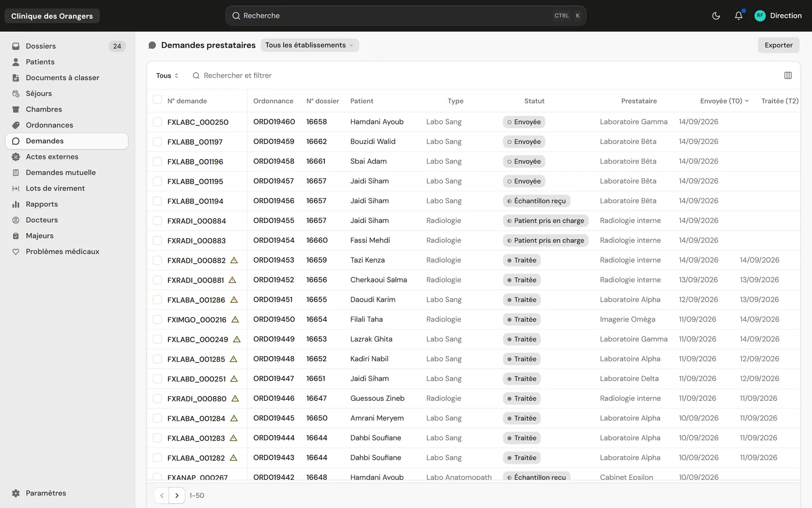The height and width of the screenshot is (508, 812).
Task: Select checkbox for FXLABC_000250 row
Action: click(157, 122)
